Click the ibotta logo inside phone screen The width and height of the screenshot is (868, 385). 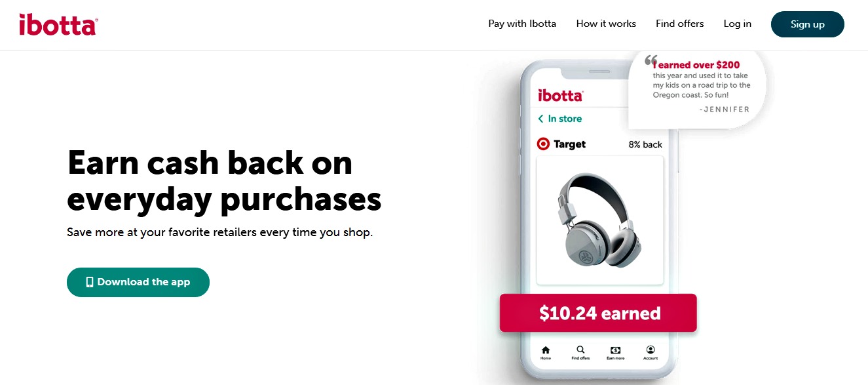point(560,95)
